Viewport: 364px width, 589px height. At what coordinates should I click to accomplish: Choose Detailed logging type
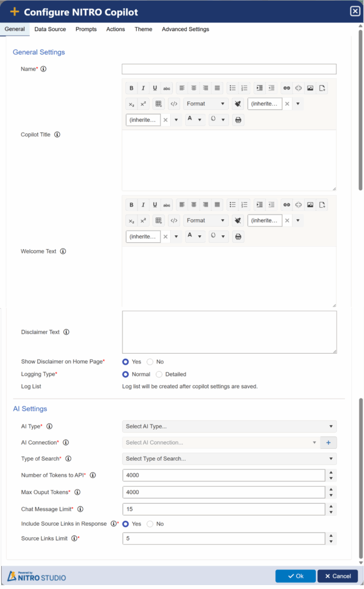click(x=159, y=374)
